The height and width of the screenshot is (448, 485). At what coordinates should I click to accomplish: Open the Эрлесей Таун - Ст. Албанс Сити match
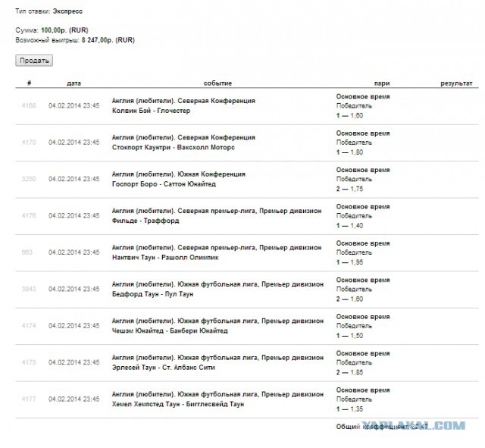(x=163, y=368)
